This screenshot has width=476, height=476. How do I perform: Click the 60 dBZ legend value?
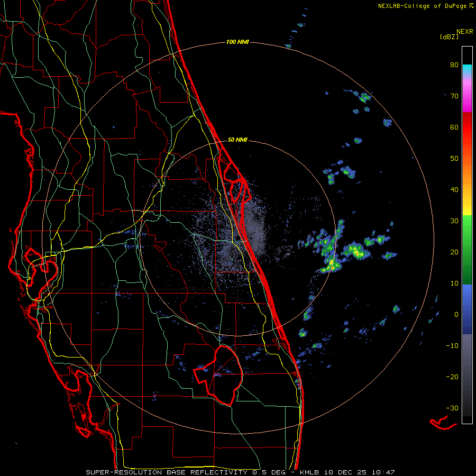coord(454,127)
